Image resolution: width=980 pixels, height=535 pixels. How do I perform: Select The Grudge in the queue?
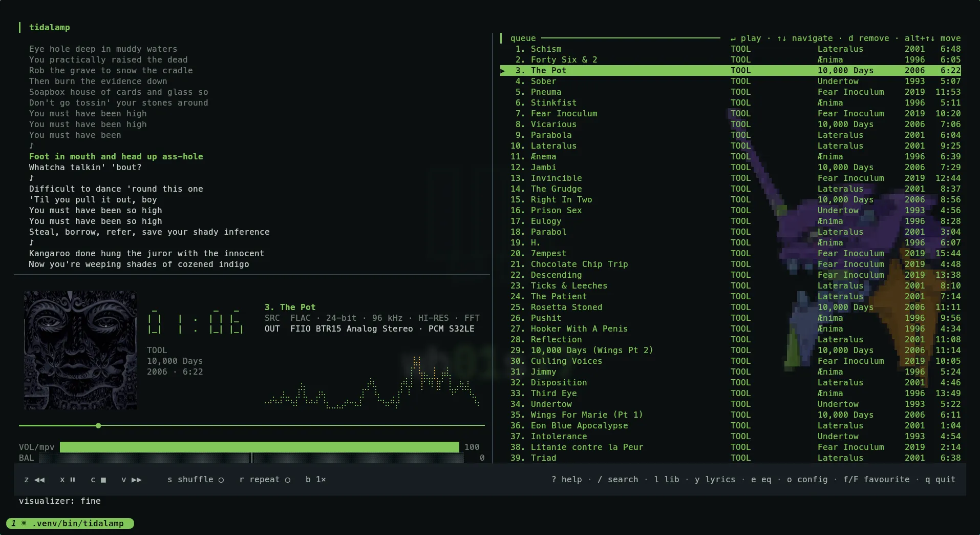[x=731, y=189]
